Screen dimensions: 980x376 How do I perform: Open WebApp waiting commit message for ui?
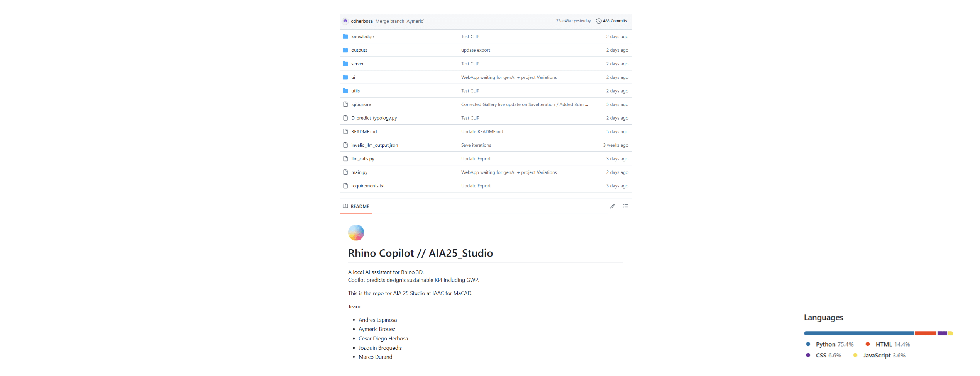509,77
